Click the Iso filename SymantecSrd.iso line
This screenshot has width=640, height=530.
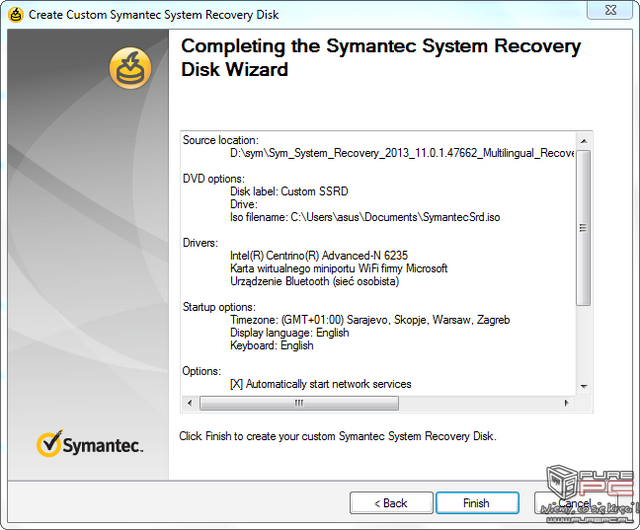point(365,217)
